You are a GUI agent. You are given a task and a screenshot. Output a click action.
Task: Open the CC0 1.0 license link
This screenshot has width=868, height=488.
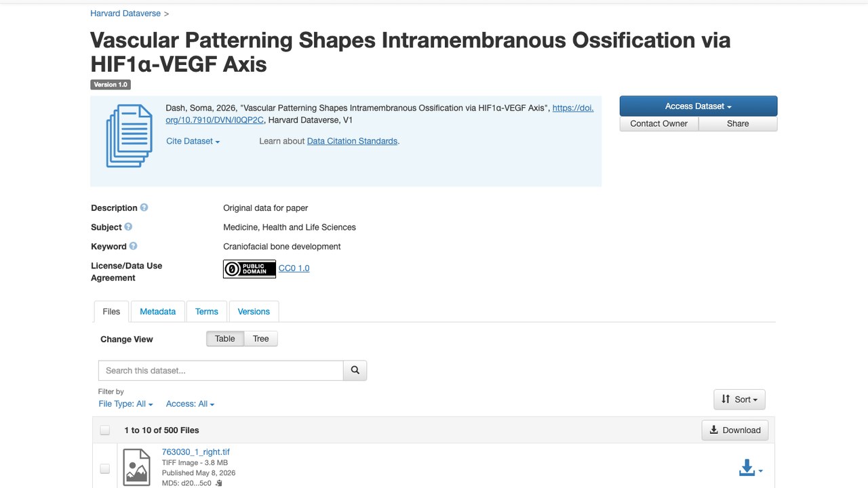tap(294, 268)
